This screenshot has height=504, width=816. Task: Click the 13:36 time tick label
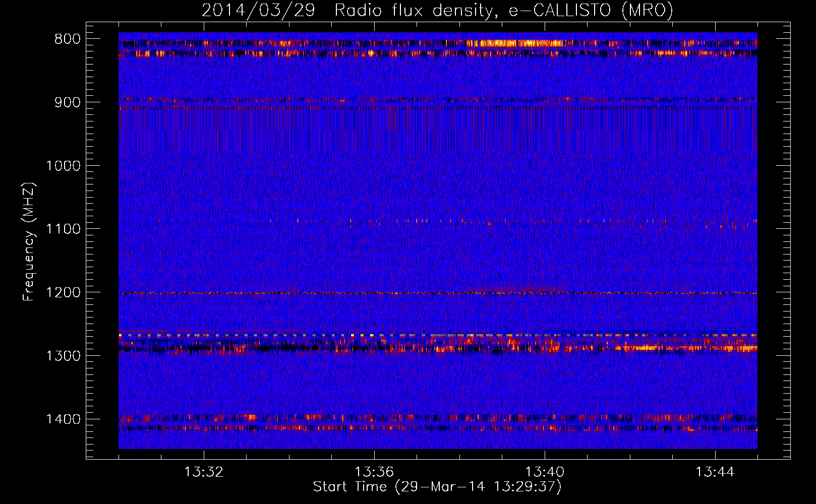[x=374, y=472]
